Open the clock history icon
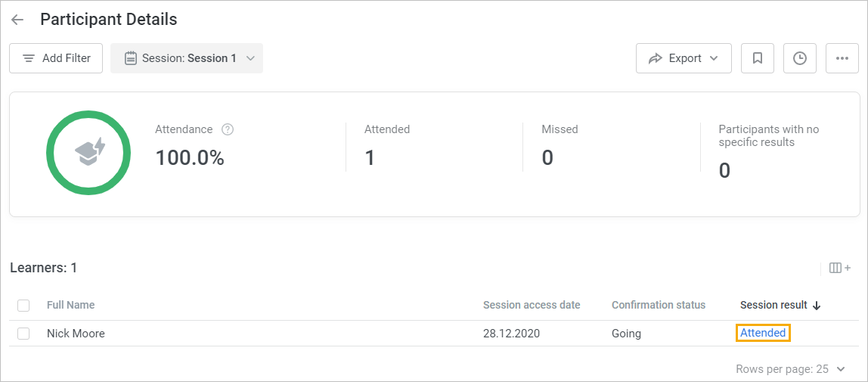Viewport: 868px width, 382px height. (800, 58)
